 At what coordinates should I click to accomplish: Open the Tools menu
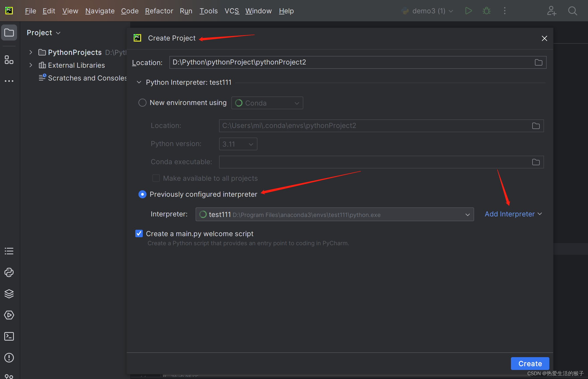click(x=209, y=11)
